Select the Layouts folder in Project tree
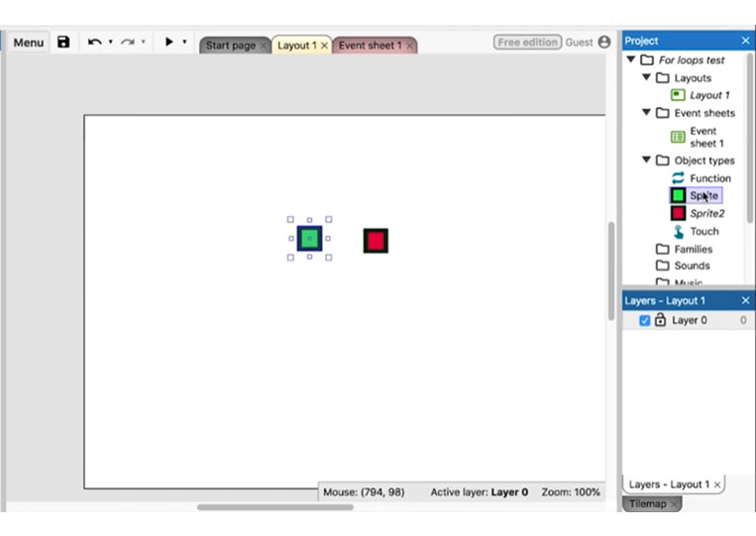Image resolution: width=756 pixels, height=536 pixels. (x=693, y=77)
